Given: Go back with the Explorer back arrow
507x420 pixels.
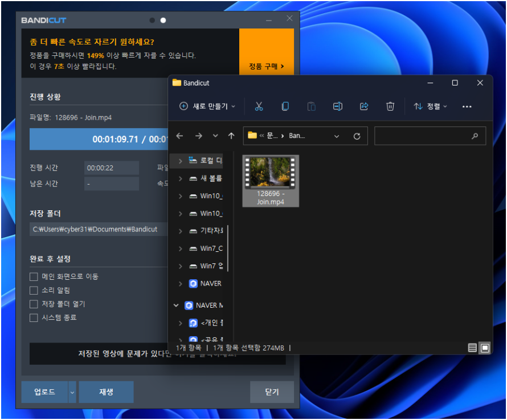Looking at the screenshot, I should (179, 136).
